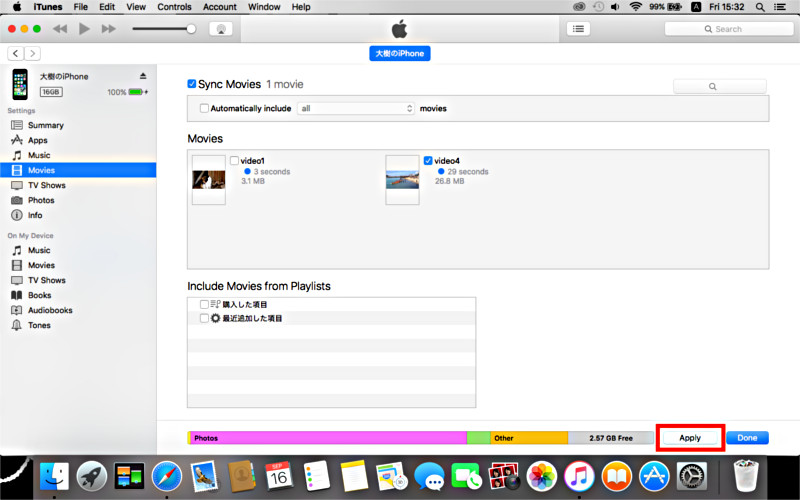Open Audiobooks under On My Device
Viewport: 800px width, 500px height.
(x=49, y=310)
